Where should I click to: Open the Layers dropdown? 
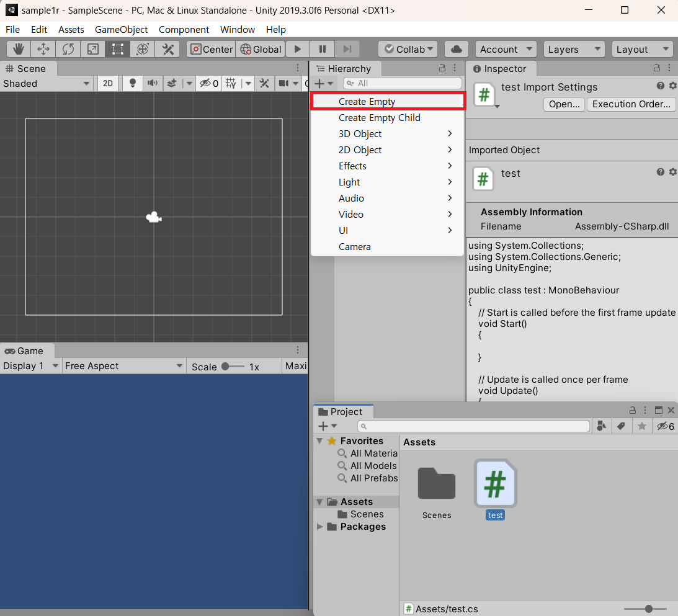pos(574,49)
